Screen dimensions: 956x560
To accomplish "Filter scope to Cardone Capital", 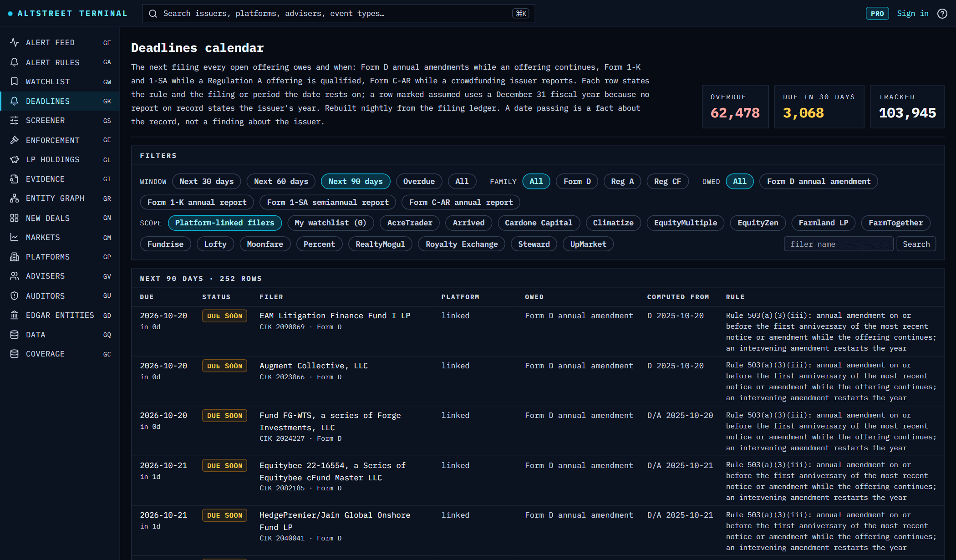I will (x=539, y=223).
